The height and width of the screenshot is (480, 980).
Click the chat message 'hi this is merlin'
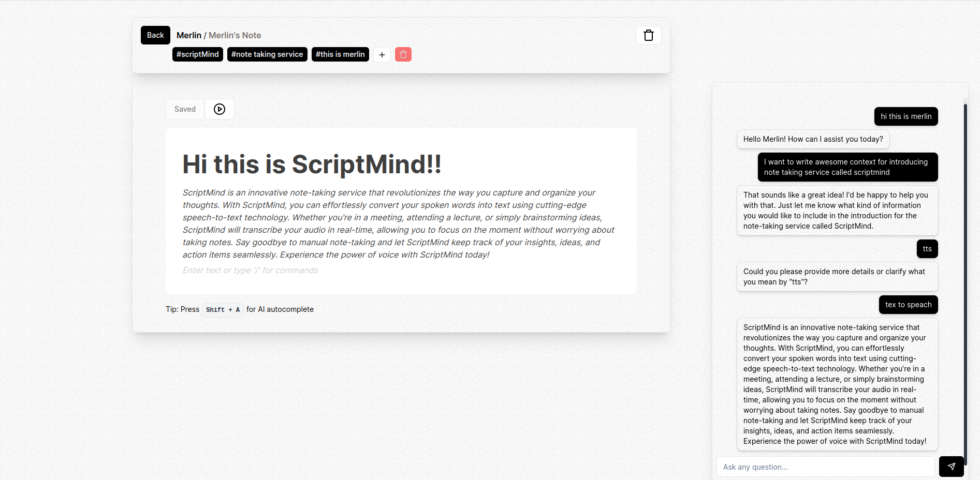(x=906, y=116)
